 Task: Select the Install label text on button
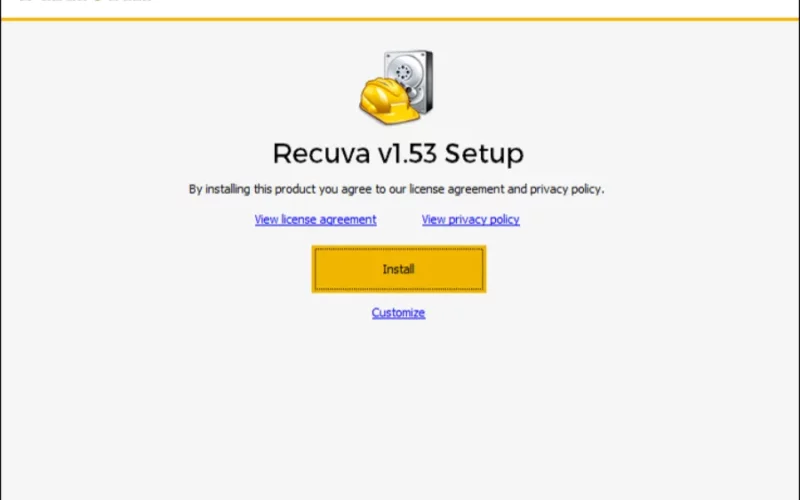(x=398, y=269)
